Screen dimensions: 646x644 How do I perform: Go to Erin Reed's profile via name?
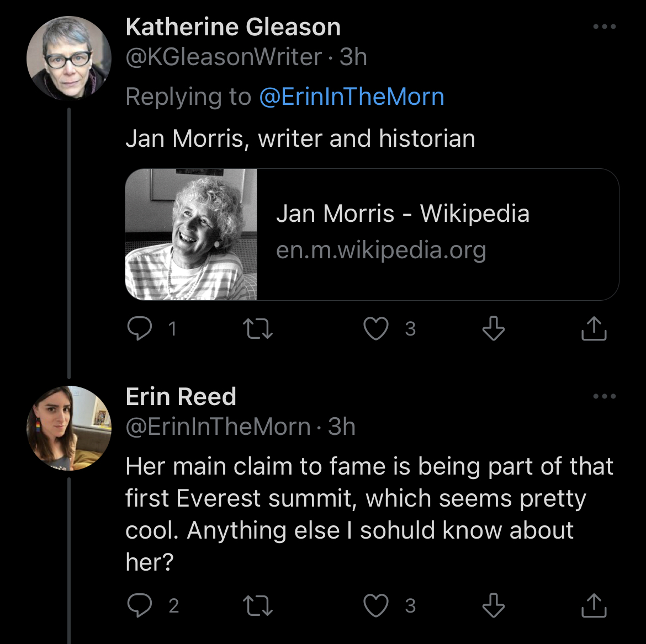click(181, 397)
